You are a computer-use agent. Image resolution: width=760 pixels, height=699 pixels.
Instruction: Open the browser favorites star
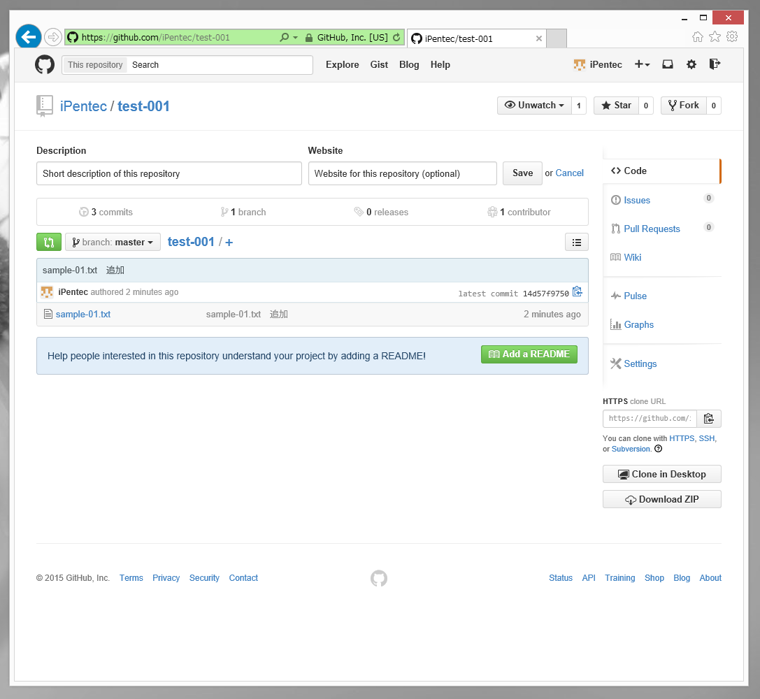(714, 37)
